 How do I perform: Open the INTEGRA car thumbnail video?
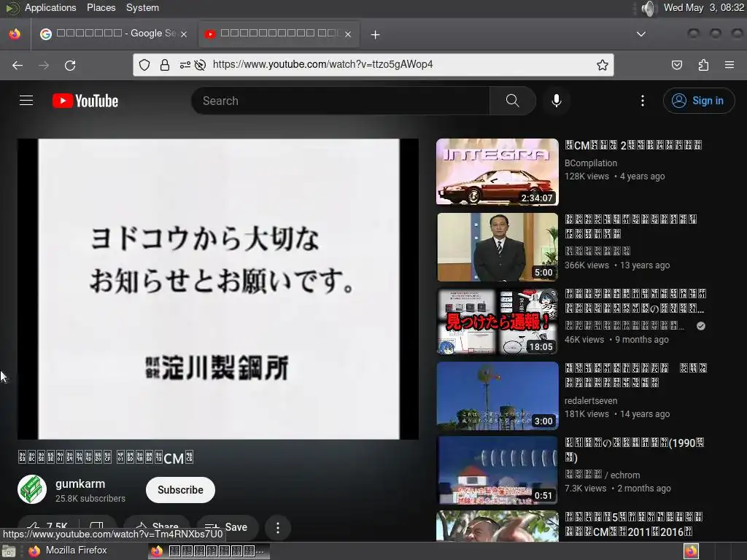(498, 172)
